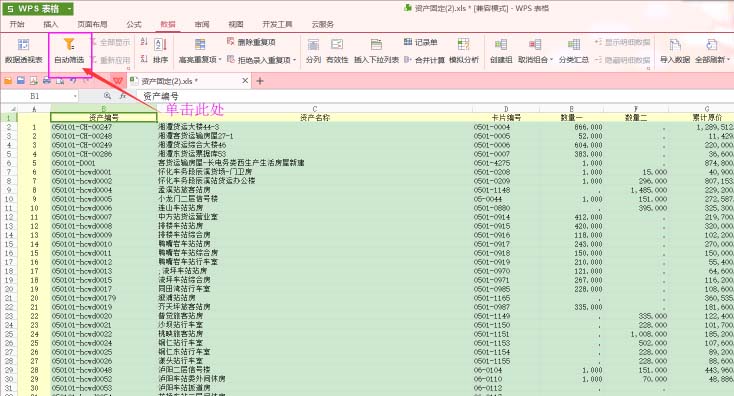Click the 重新应用 reapply filter button
Image resolution: width=734 pixels, height=396 pixels.
110,60
